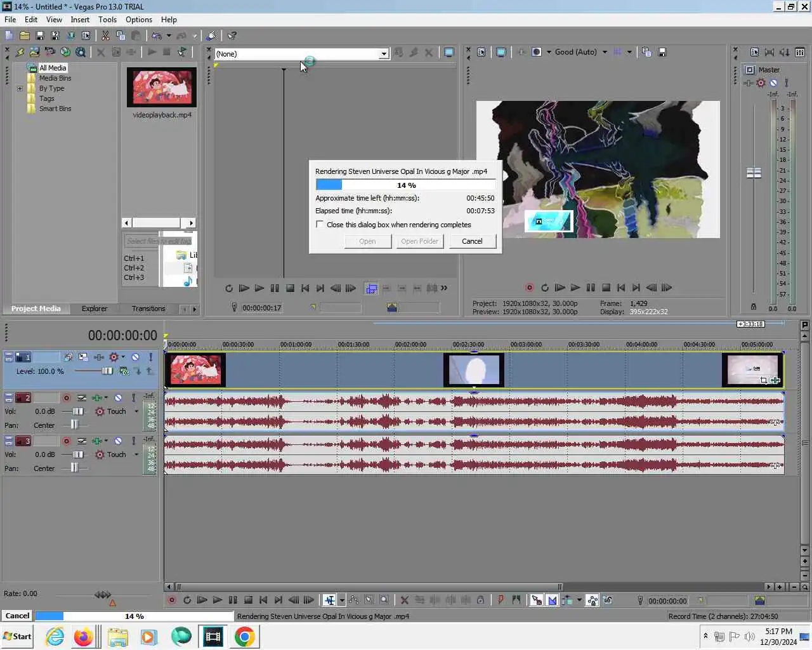The height and width of the screenshot is (650, 812).
Task: Open track 2 Touch automation mode dropdown
Action: 136,411
